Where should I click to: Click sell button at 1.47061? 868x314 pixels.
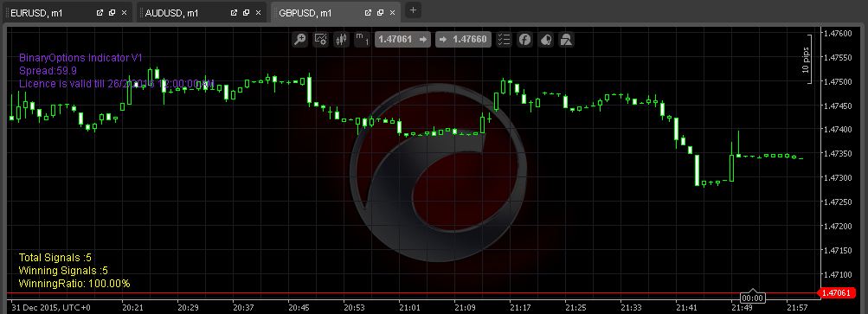[402, 39]
